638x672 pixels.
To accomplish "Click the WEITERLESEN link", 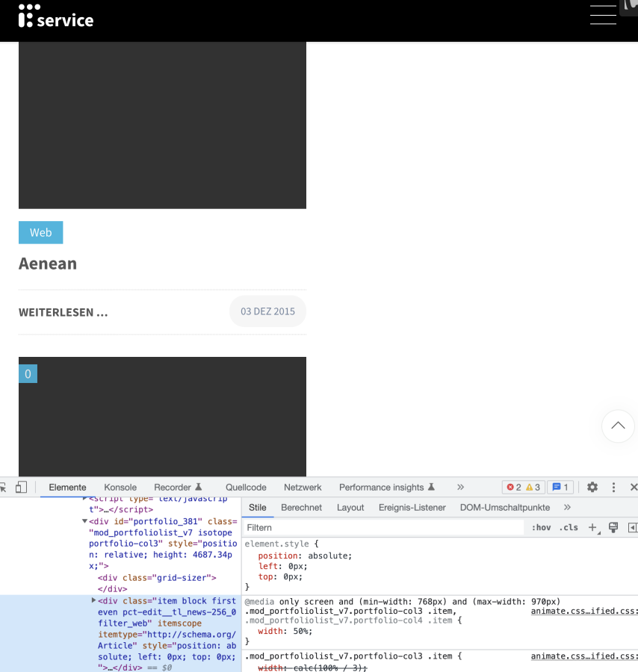I will (64, 312).
